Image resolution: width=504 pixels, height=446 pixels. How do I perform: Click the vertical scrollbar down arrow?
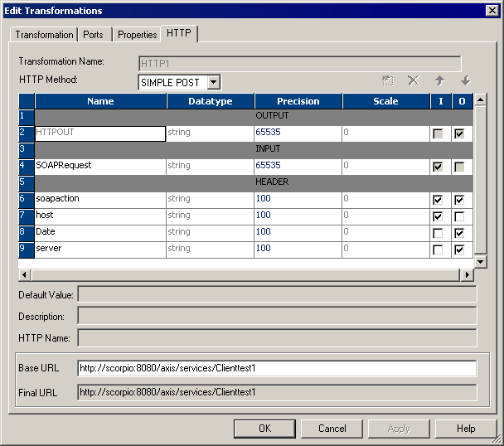(x=481, y=262)
